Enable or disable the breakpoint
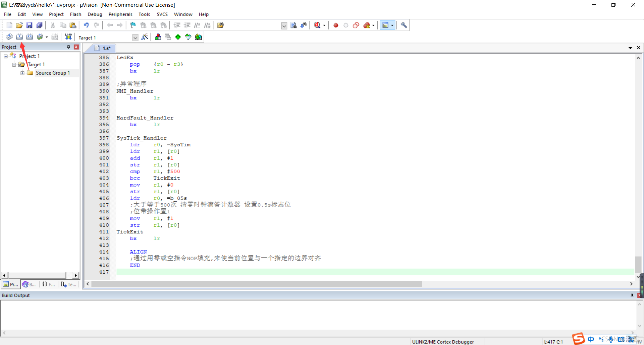Viewport: 644px width, 345px height. point(346,25)
